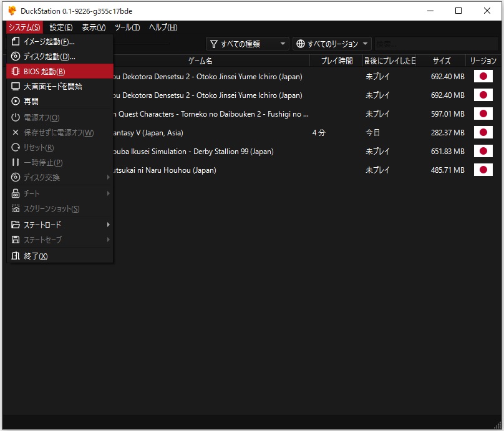Click the folder icon beside ステートロード
The height and width of the screenshot is (431, 504).
(x=16, y=225)
